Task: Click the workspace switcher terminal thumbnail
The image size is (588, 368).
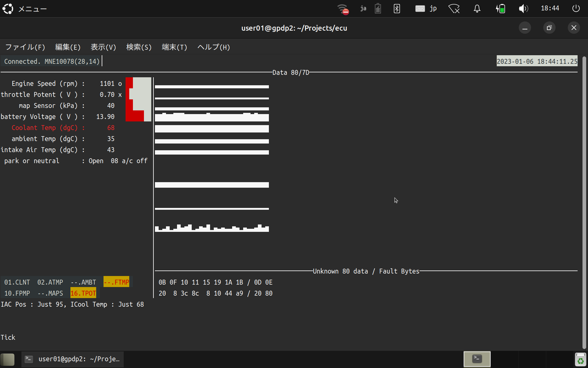Action: point(477,359)
